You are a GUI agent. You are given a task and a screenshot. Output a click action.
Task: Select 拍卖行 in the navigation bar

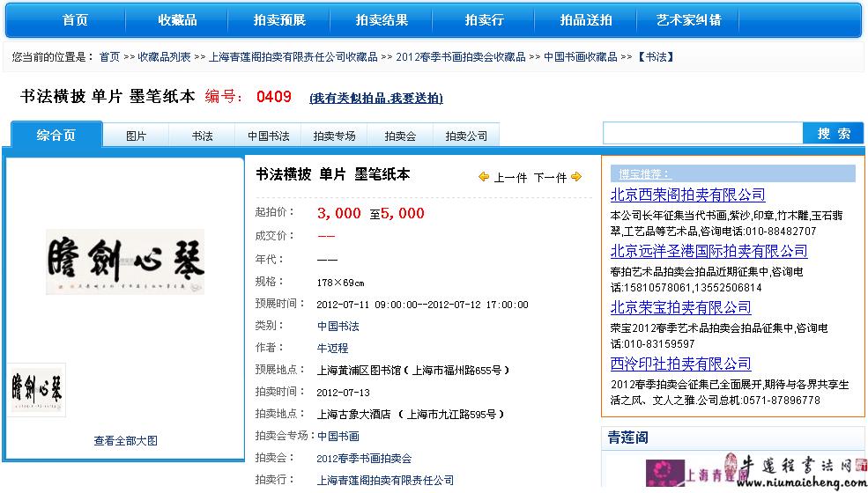point(485,20)
